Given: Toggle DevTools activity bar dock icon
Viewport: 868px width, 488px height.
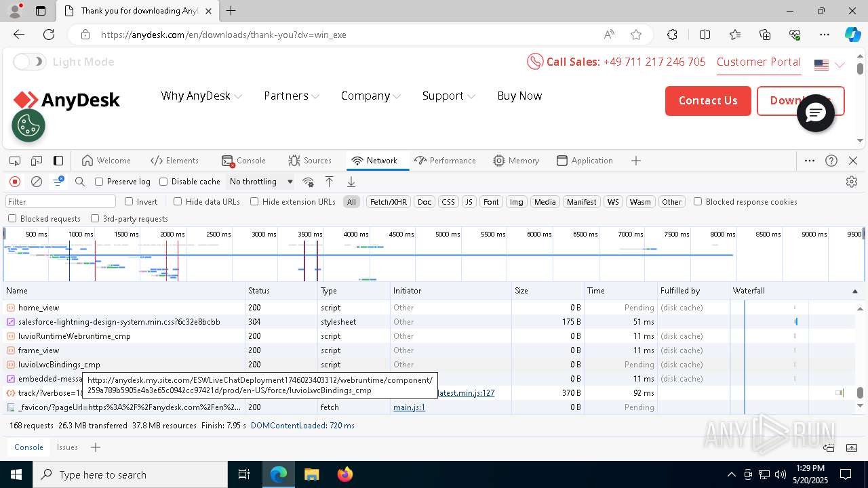Looking at the screenshot, I should (58, 161).
